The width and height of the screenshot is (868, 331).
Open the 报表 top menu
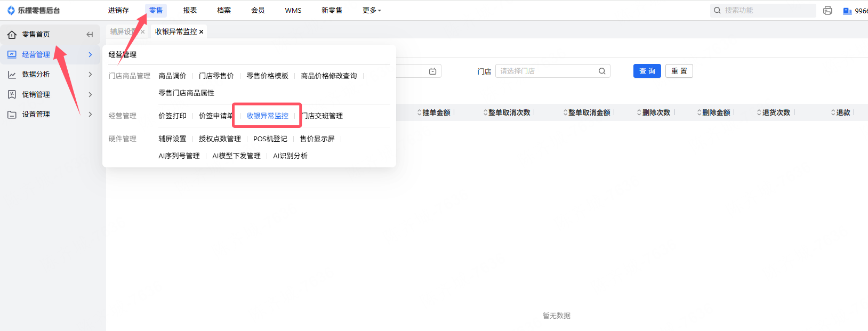190,10
